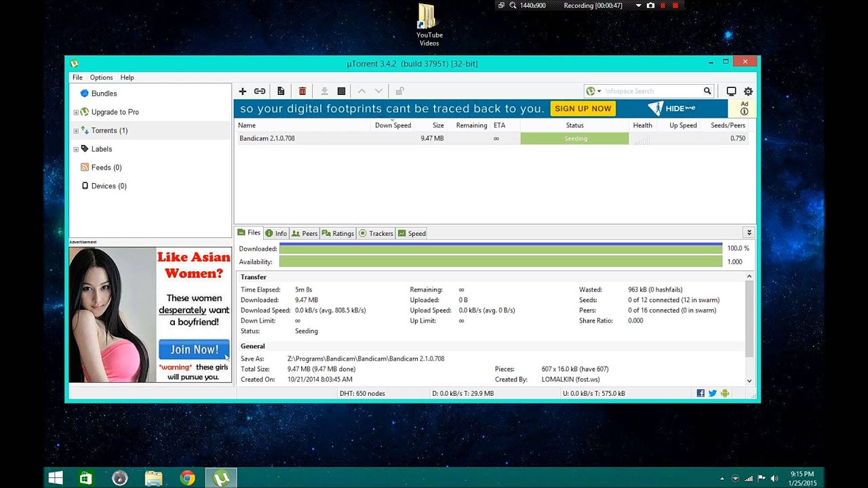Open Feeds (0) in the sidebar
This screenshot has height=488, width=868.
click(106, 167)
